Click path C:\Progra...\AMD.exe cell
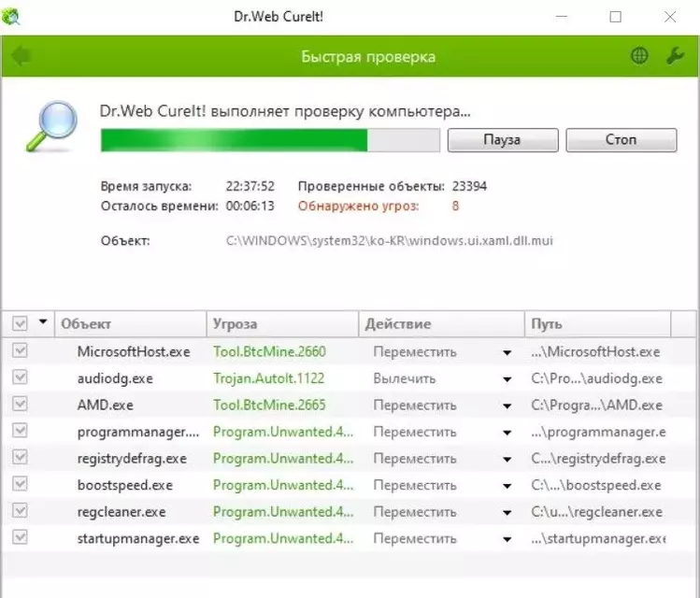The width and height of the screenshot is (700, 598). 596,406
